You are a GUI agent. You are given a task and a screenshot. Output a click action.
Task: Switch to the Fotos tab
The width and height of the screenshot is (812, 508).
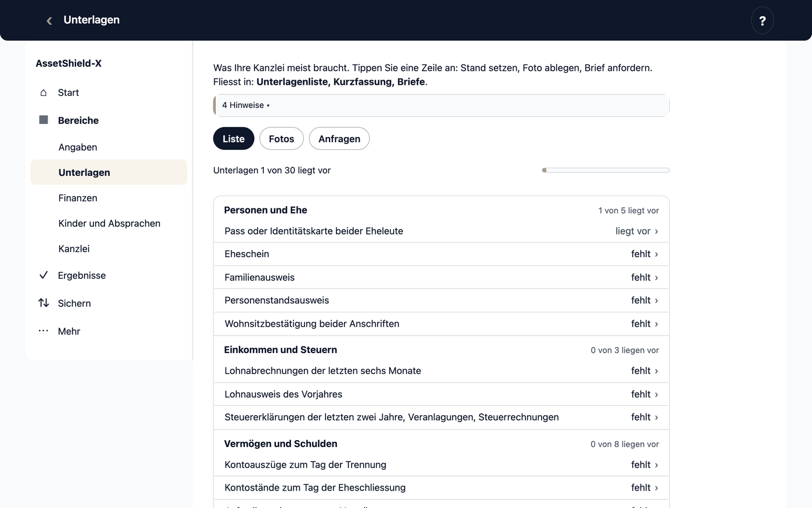(x=281, y=139)
